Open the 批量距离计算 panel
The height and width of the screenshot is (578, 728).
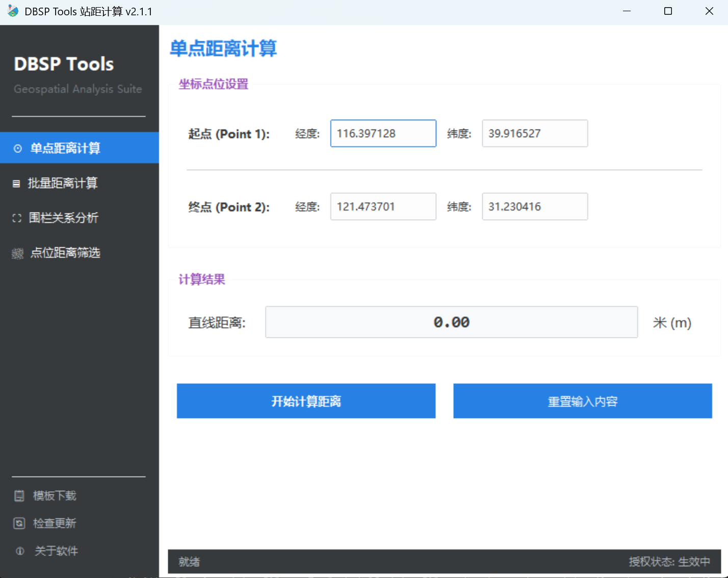[x=63, y=183]
